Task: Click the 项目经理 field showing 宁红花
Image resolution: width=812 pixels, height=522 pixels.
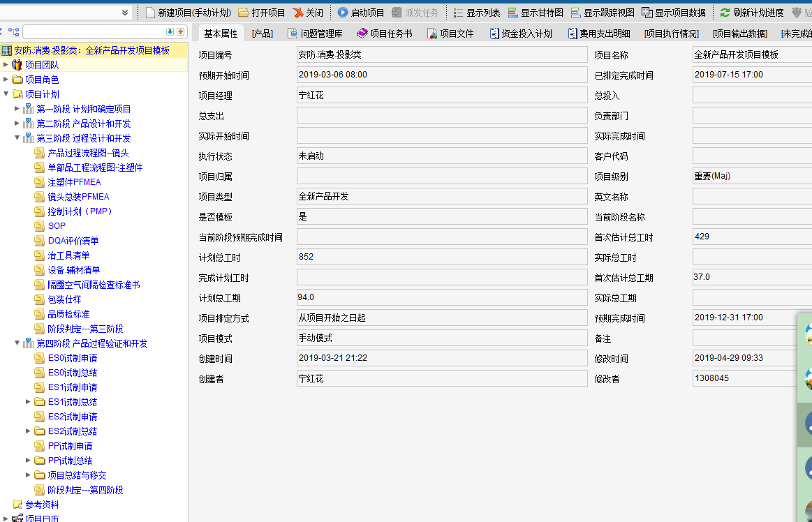Action: tap(441, 96)
